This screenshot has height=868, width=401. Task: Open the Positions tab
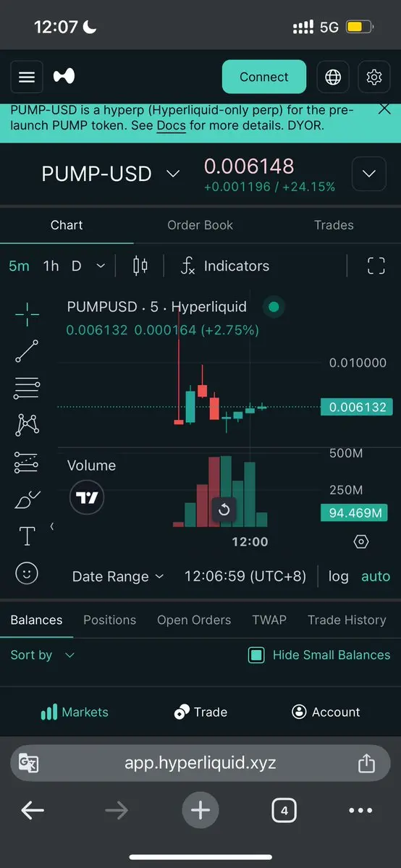click(x=110, y=620)
